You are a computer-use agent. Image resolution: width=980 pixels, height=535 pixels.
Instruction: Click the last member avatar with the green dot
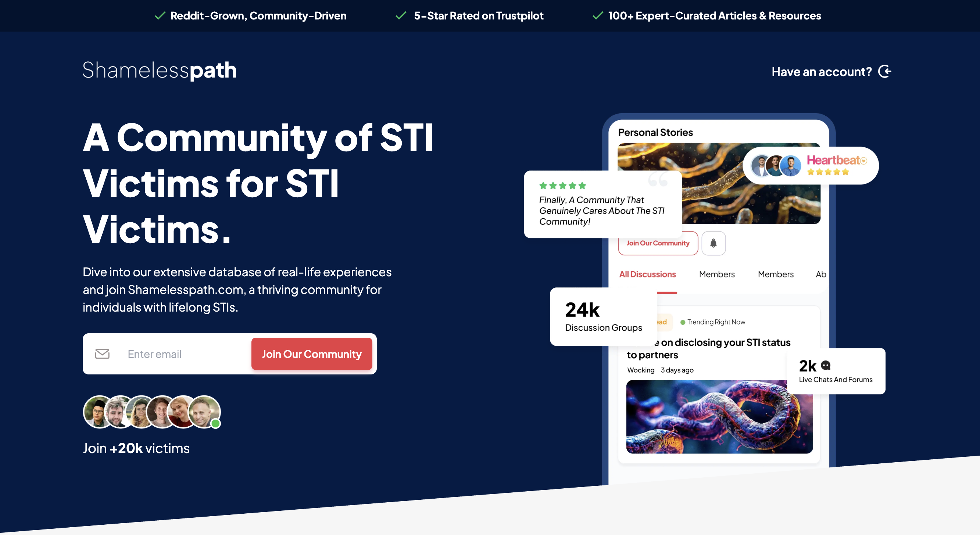point(204,412)
